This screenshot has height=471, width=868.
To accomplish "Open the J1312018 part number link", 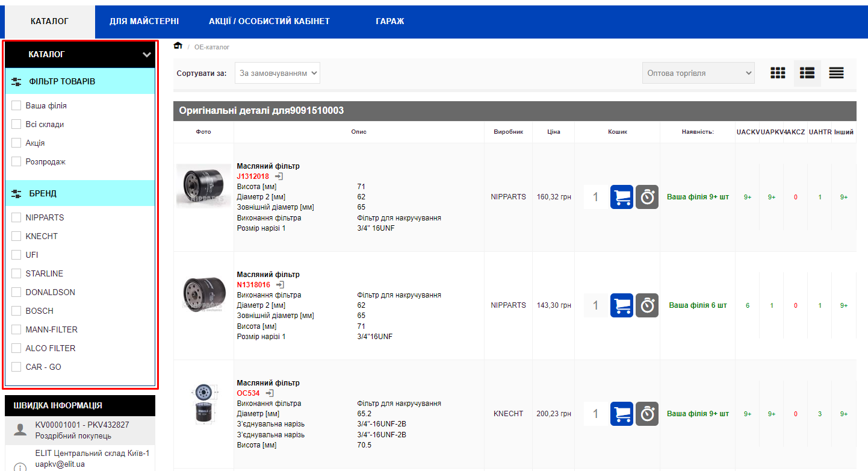I will pyautogui.click(x=253, y=176).
